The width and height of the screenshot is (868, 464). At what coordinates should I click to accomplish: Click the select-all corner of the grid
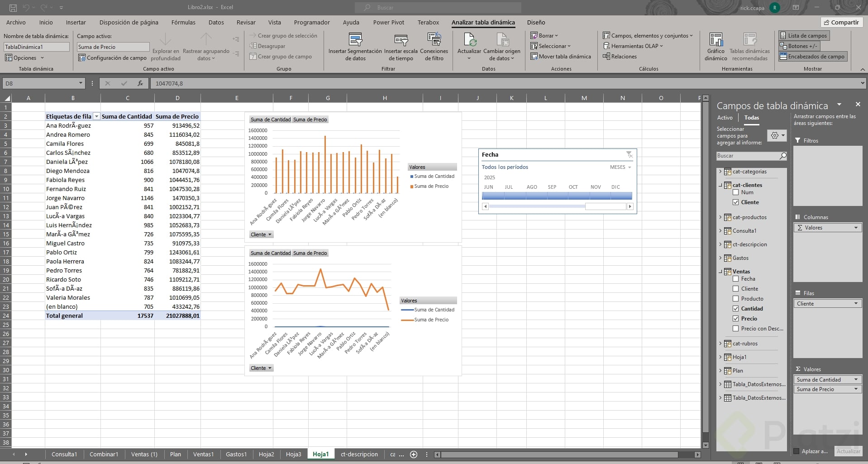6,98
